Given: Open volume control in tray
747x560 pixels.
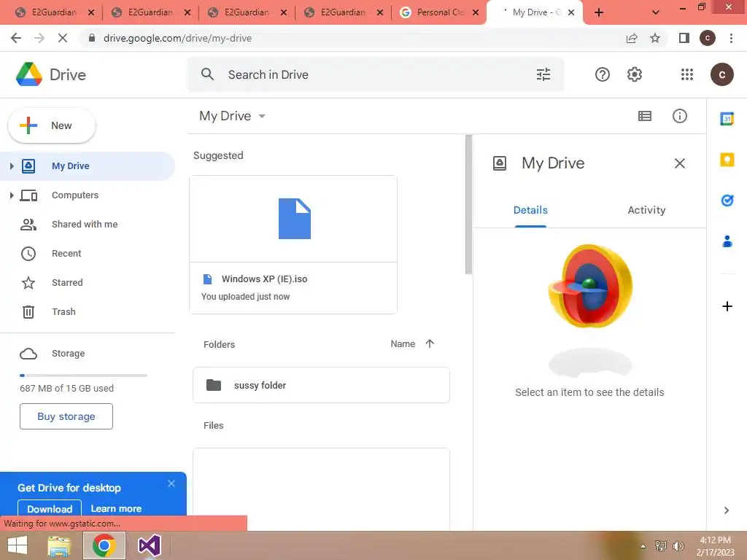Looking at the screenshot, I should point(678,546).
